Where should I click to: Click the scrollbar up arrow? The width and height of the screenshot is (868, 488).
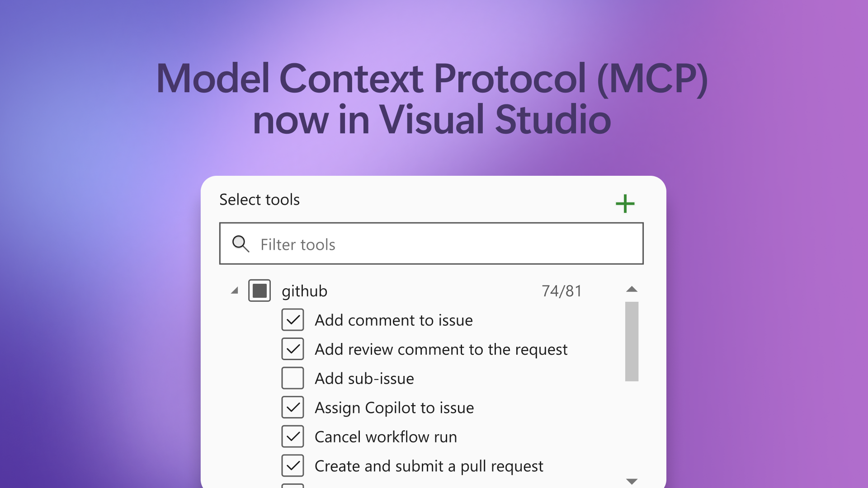click(632, 289)
